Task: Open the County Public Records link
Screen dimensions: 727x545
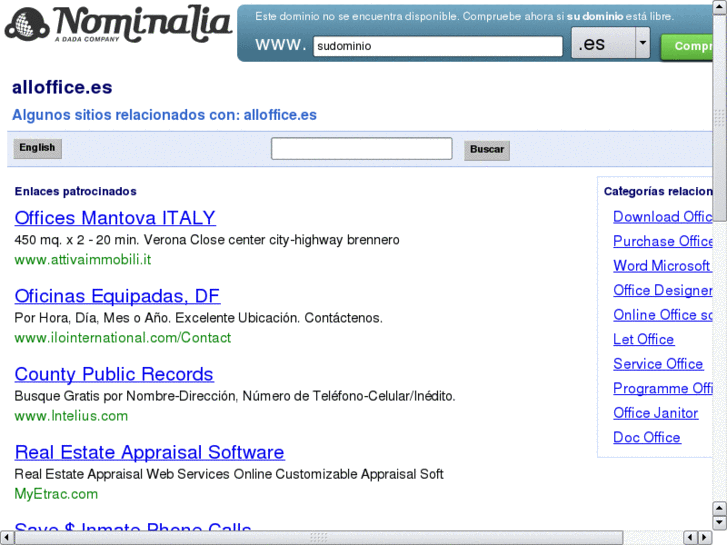Action: pyautogui.click(x=114, y=374)
